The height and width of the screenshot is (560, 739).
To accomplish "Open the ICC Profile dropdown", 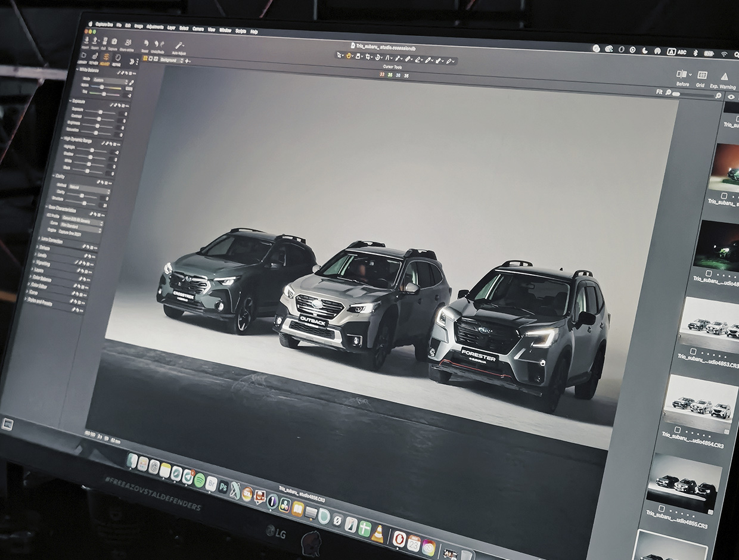I will [82, 220].
